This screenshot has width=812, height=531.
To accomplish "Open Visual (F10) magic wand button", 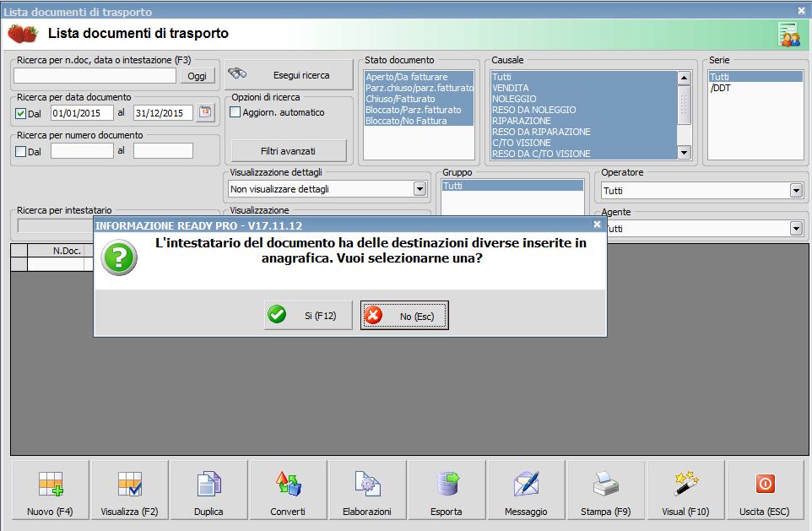I will click(685, 490).
